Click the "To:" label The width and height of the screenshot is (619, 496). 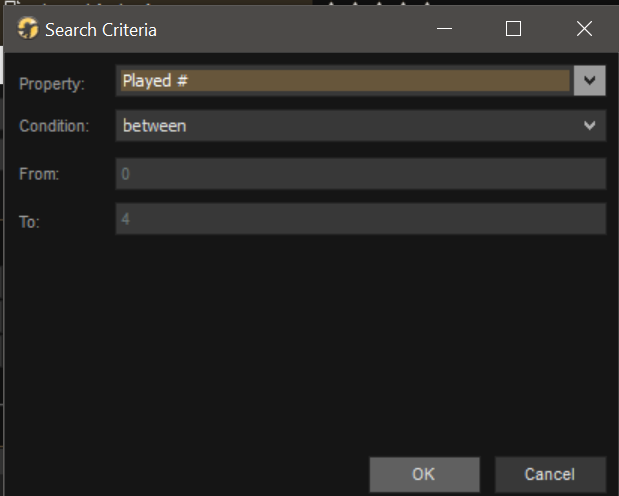(29, 221)
